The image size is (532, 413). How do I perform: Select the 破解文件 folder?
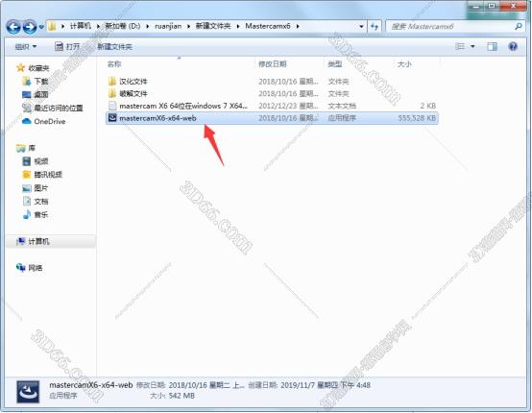tap(133, 93)
